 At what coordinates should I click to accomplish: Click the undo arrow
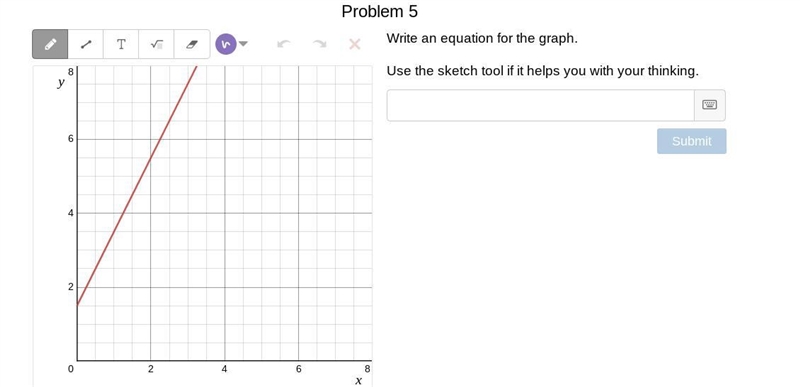pyautogui.click(x=284, y=44)
